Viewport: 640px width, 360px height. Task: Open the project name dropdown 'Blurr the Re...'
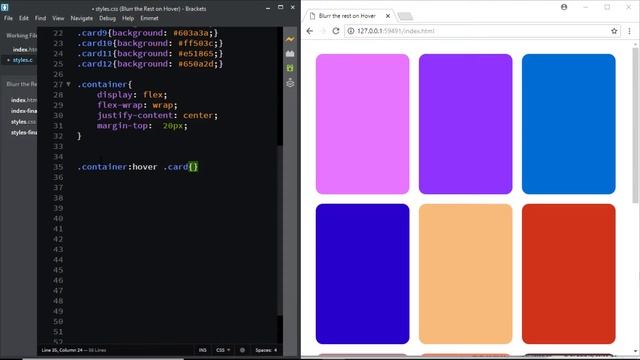[21, 84]
